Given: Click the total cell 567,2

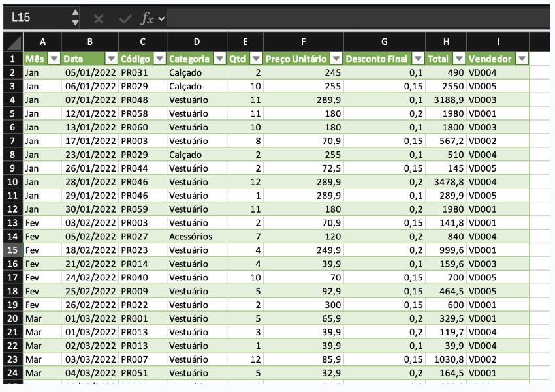Looking at the screenshot, I should (446, 141).
